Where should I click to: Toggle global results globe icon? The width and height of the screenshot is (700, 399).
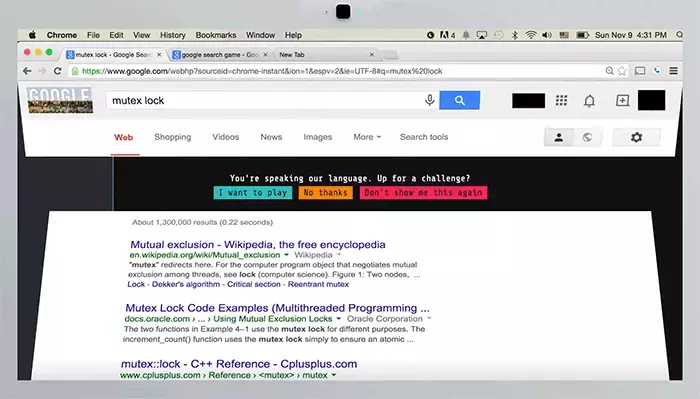pos(587,137)
